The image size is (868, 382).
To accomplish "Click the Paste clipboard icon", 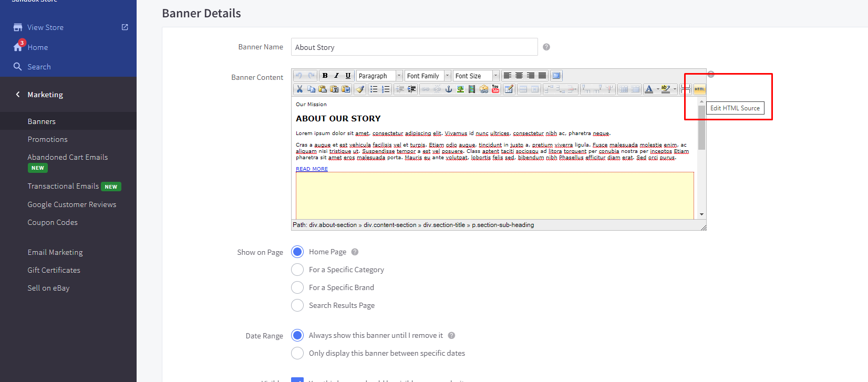I will click(x=323, y=89).
